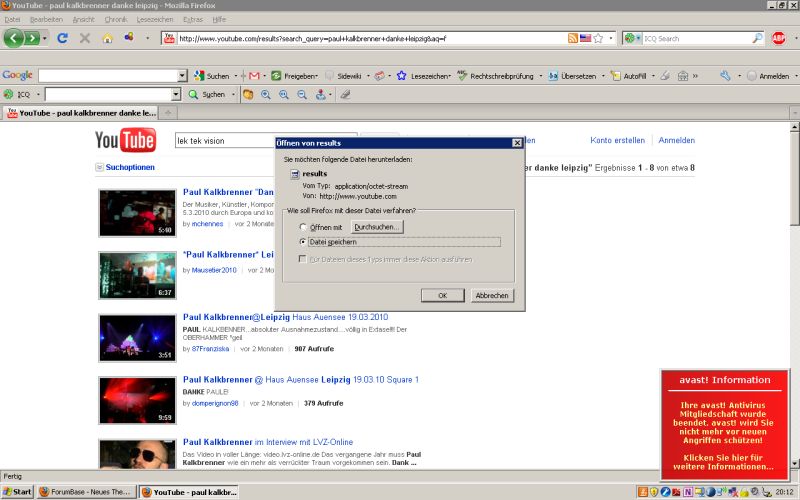Expand the Google toolbar search box dropdown
Image resolution: width=800 pixels, height=500 pixels.
(183, 76)
